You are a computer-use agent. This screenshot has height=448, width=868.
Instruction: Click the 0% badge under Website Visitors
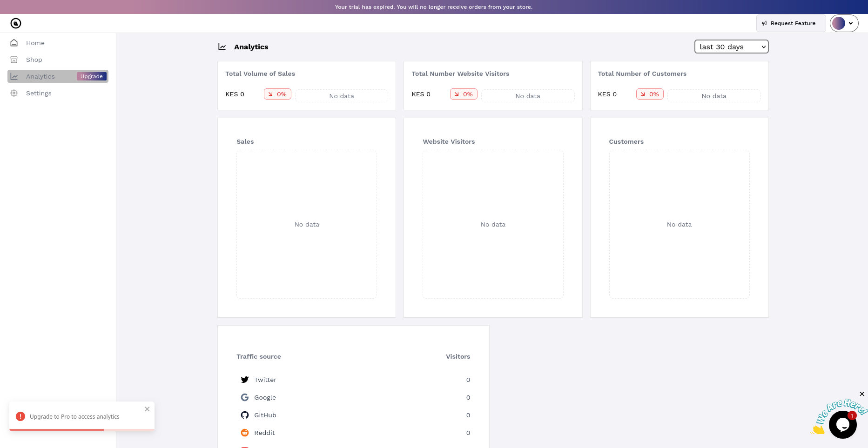(464, 94)
